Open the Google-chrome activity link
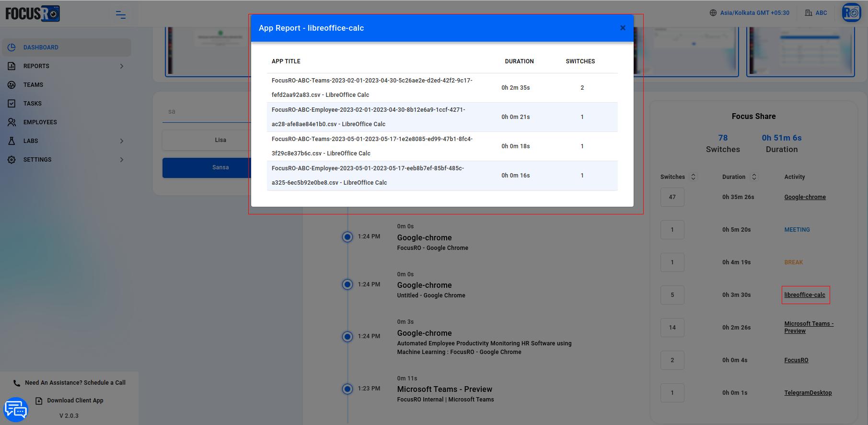The width and height of the screenshot is (868, 425). coord(805,197)
